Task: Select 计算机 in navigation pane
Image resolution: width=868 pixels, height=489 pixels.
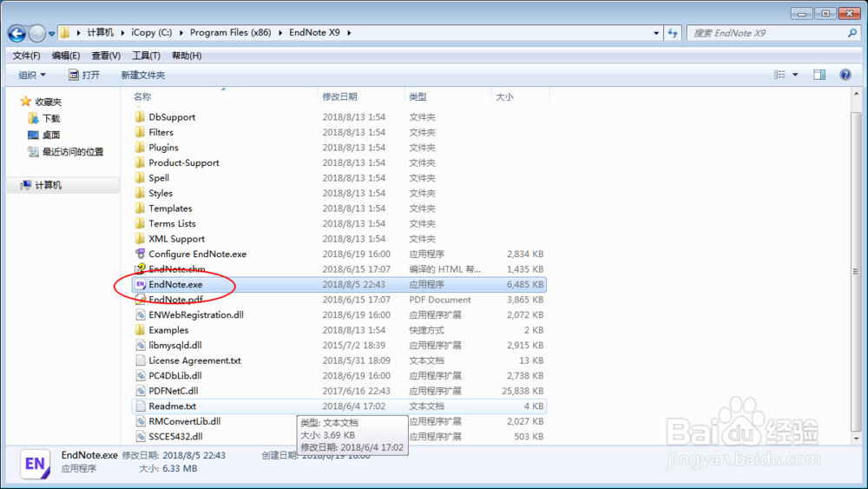Action: (48, 185)
